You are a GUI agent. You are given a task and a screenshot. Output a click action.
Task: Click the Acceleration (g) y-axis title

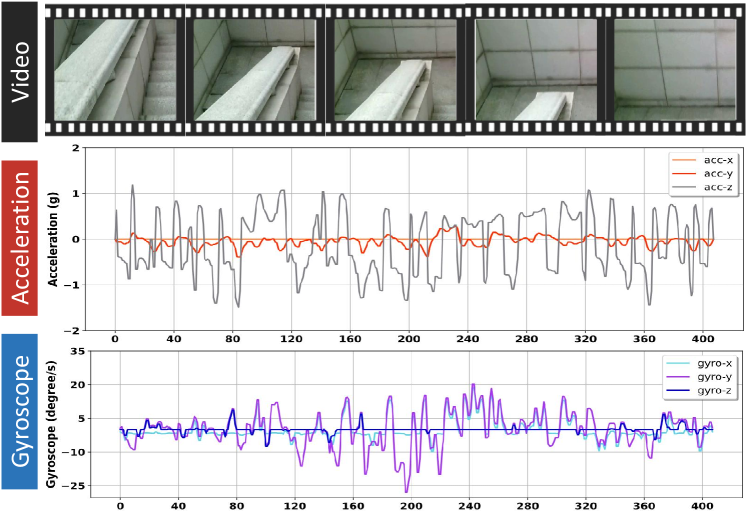click(53, 239)
